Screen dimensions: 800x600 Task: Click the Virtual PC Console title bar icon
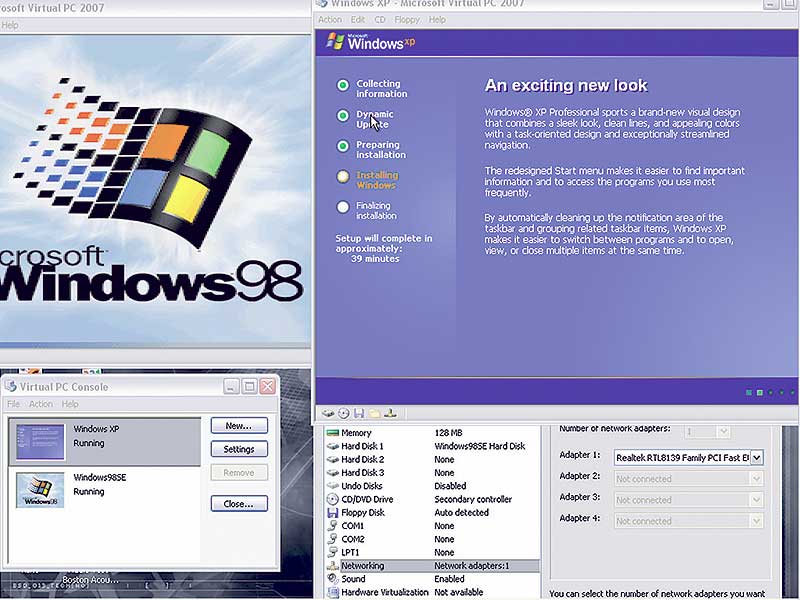coord(11,386)
